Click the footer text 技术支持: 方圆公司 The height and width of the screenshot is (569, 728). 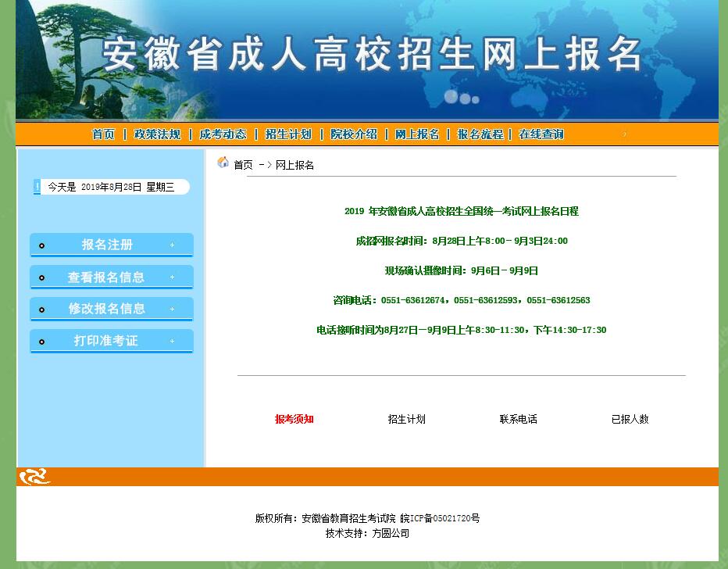click(x=367, y=533)
